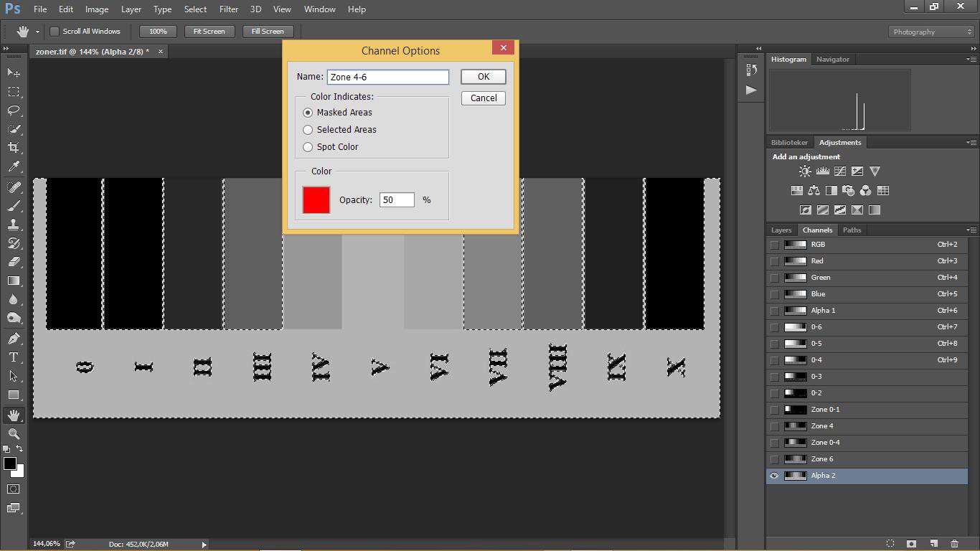
Task: Select the Eyedropper tool
Action: [x=14, y=166]
